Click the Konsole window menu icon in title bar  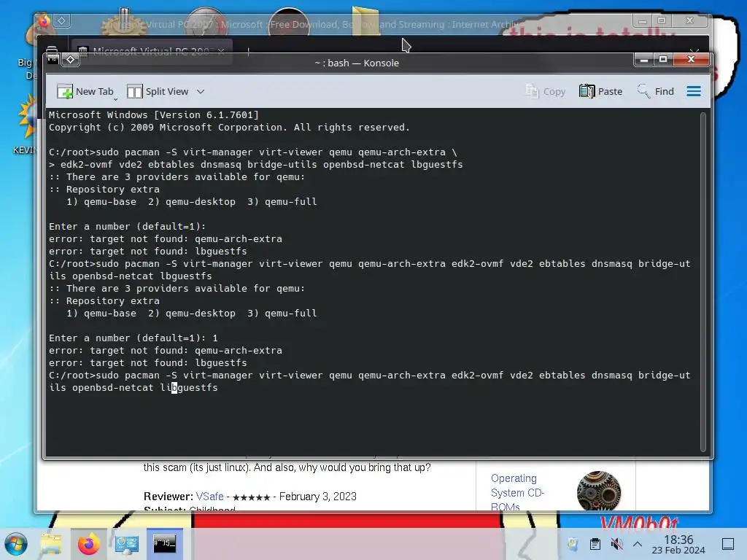coord(53,60)
